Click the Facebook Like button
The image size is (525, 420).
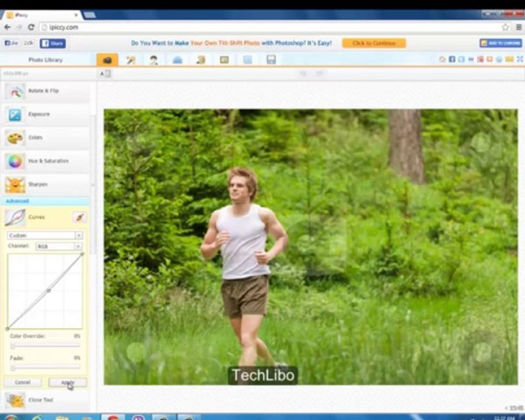(x=12, y=43)
